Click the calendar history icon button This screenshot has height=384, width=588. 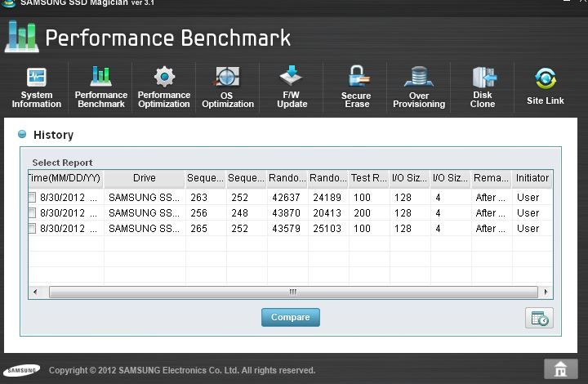click(x=539, y=318)
